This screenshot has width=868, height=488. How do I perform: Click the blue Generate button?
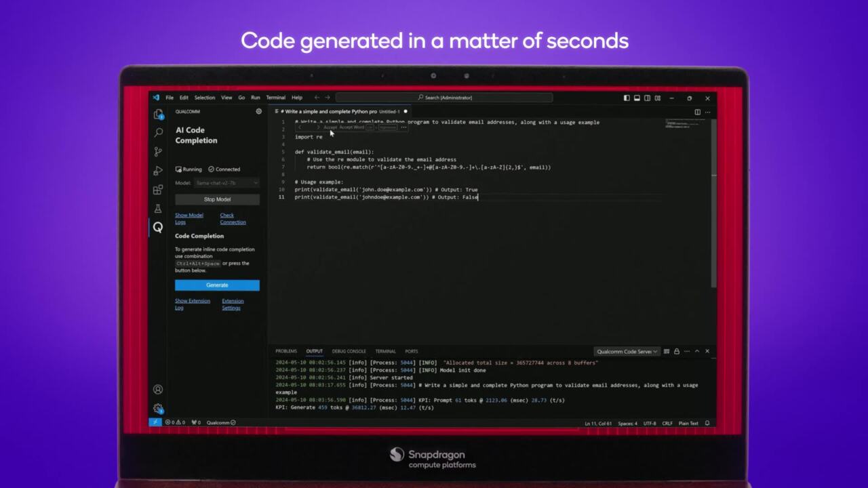click(217, 285)
